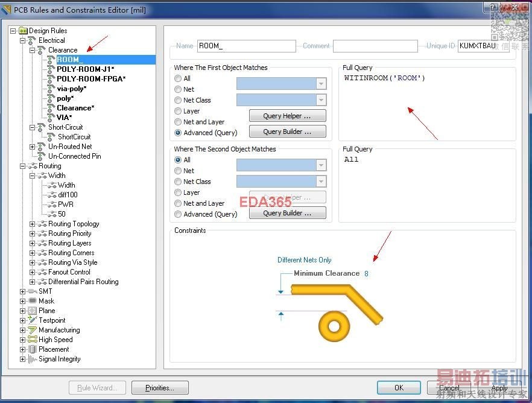Viewport: 532px width, 403px height.
Task: Open the Rule Wizard
Action: click(x=97, y=388)
